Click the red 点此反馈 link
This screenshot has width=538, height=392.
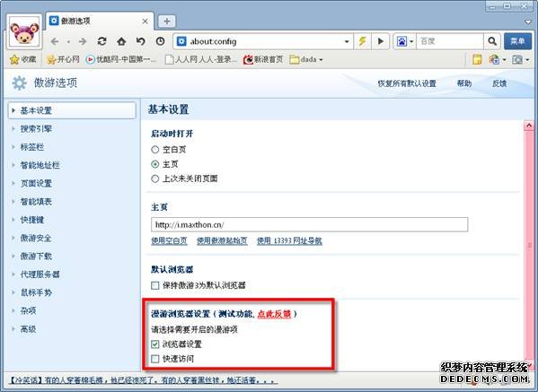(x=274, y=314)
